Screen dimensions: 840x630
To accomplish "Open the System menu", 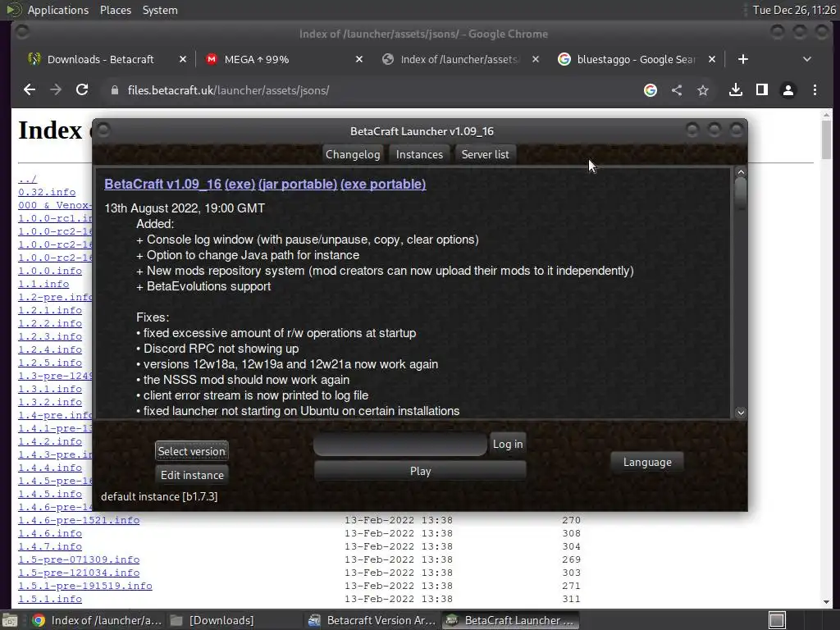I will [160, 10].
